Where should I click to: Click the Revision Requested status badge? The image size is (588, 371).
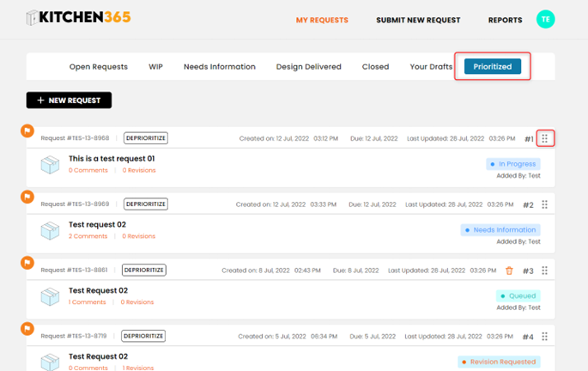[499, 362]
